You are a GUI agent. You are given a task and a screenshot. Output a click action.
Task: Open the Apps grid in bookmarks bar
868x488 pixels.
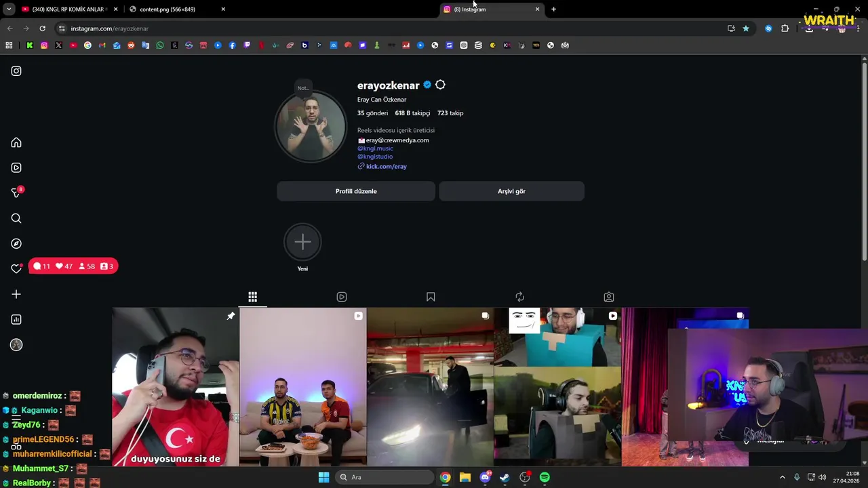[9, 45]
